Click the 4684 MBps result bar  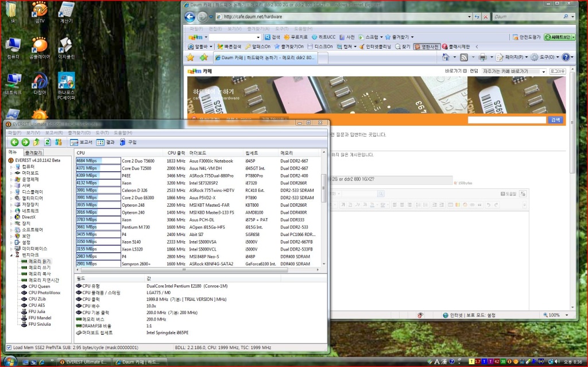[x=98, y=161]
